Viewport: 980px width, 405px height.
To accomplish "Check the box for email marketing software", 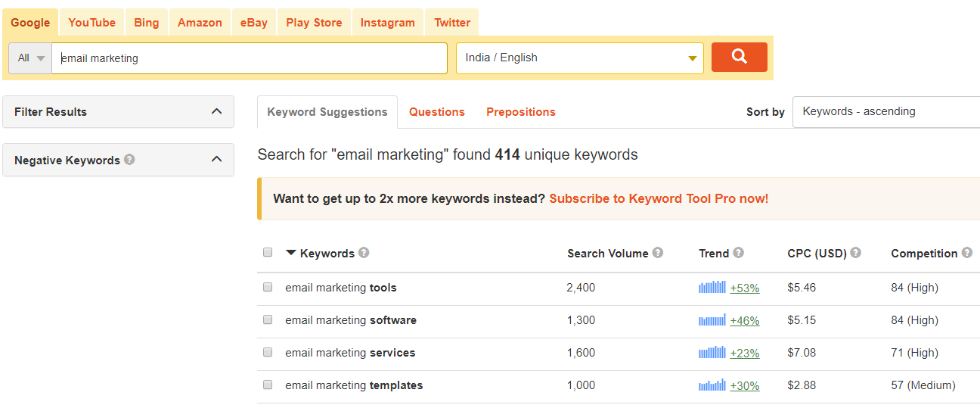I will pos(268,320).
